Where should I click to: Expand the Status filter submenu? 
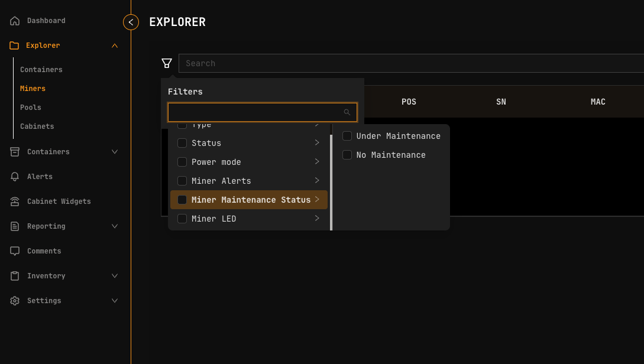coord(317,142)
